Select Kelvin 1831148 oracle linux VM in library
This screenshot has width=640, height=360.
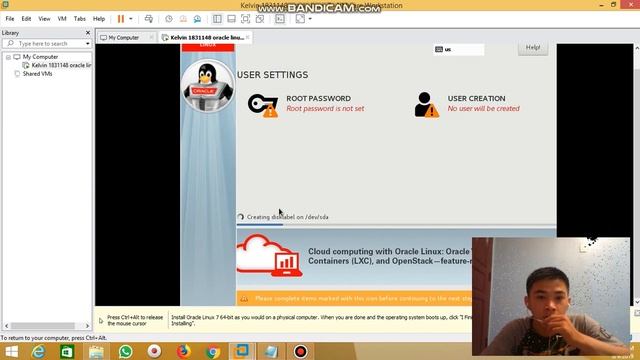point(61,65)
